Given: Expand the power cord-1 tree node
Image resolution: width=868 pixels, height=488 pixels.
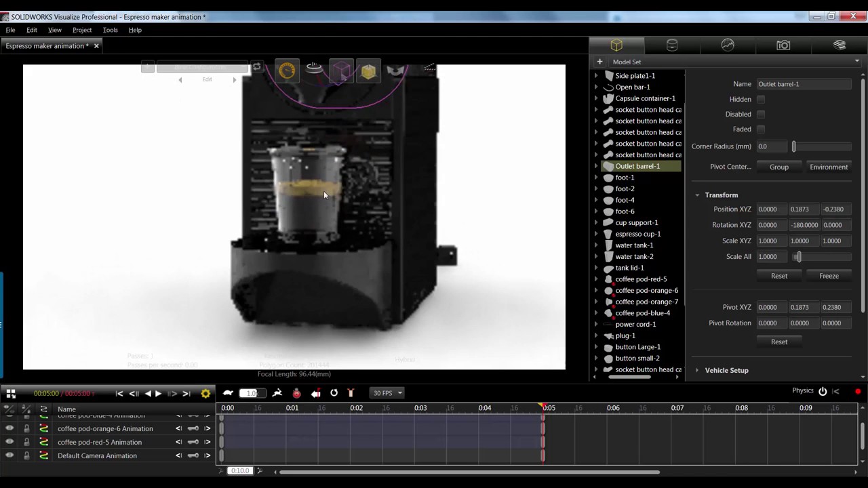Looking at the screenshot, I should (x=596, y=324).
